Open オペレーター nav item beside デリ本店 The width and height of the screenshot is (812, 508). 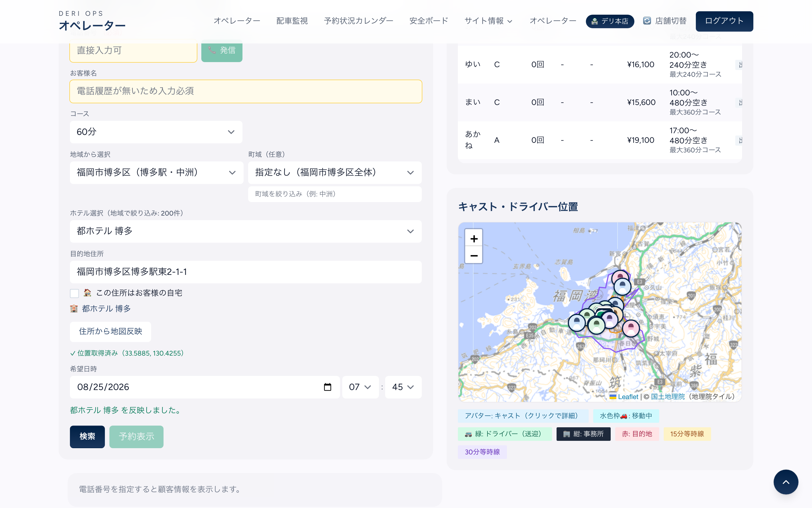[553, 21]
